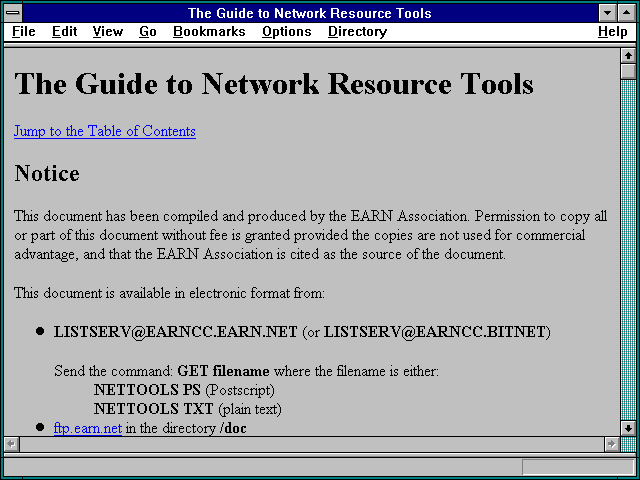The width and height of the screenshot is (640, 480).
Task: Click the LISTSERV@EARNCC.EARN.NET address text
Action: 176,332
